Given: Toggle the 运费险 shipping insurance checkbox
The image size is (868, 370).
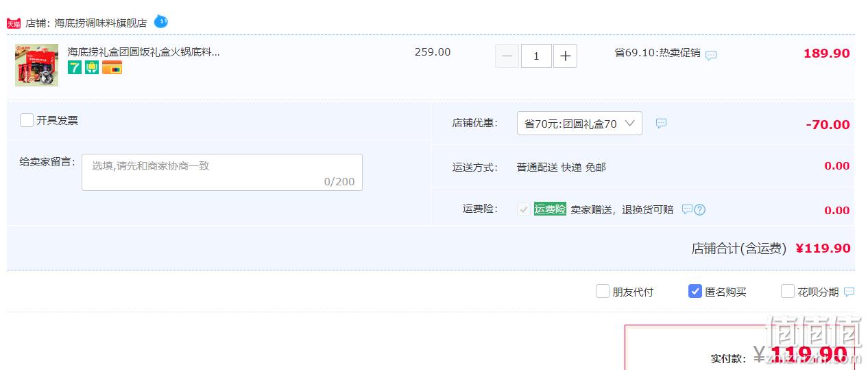Looking at the screenshot, I should (x=524, y=209).
